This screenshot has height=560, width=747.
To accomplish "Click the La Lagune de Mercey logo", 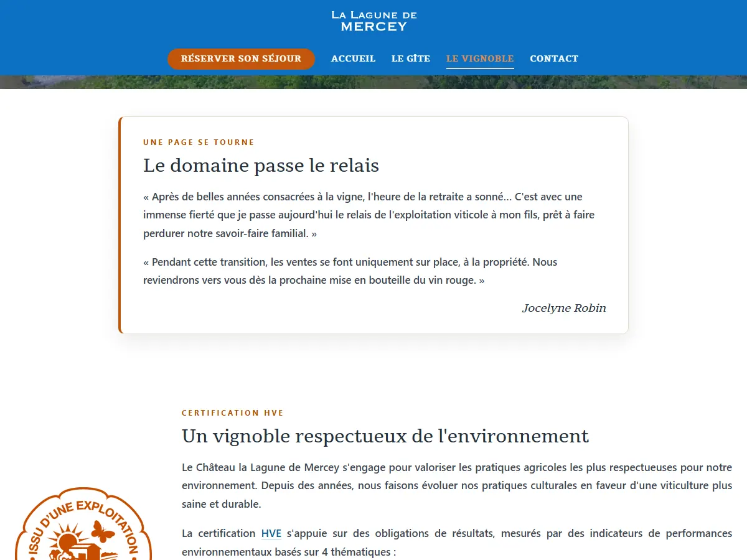I will pyautogui.click(x=374, y=21).
